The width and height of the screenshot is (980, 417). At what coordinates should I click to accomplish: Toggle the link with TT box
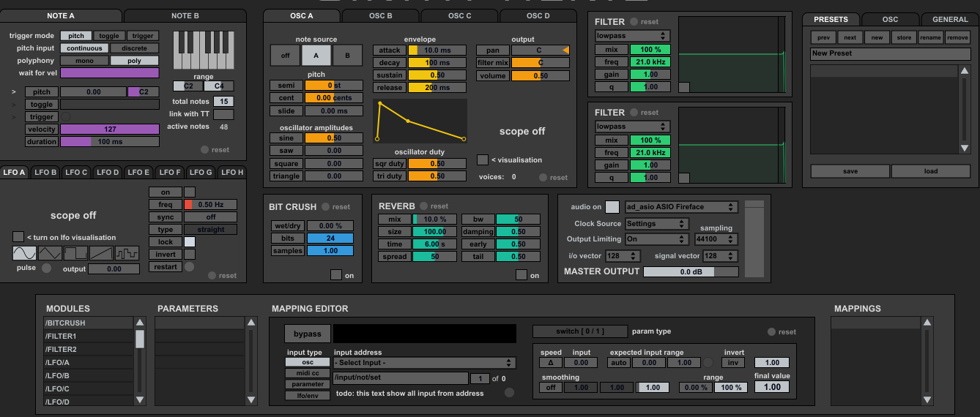tap(223, 114)
